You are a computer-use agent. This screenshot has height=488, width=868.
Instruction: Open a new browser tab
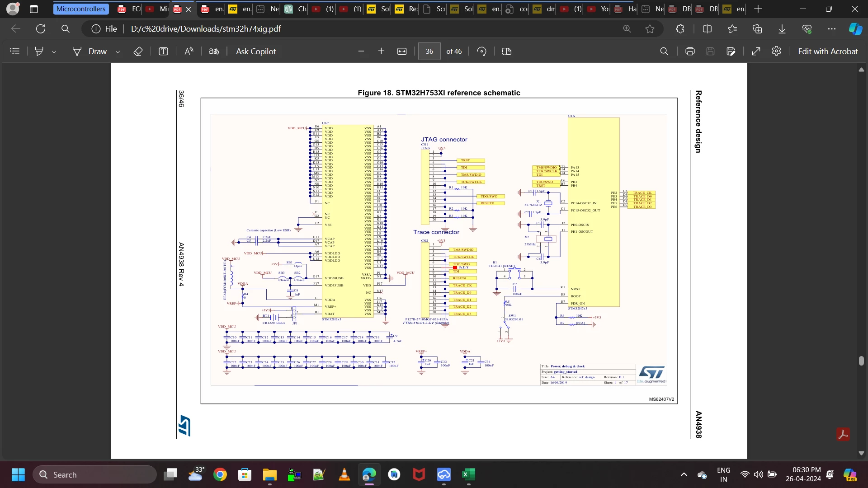tap(758, 9)
